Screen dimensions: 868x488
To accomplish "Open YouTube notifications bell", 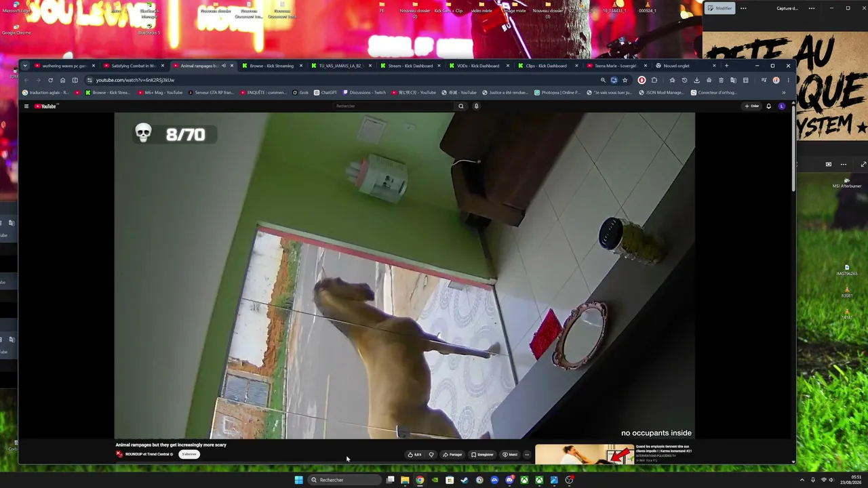I will pos(768,106).
